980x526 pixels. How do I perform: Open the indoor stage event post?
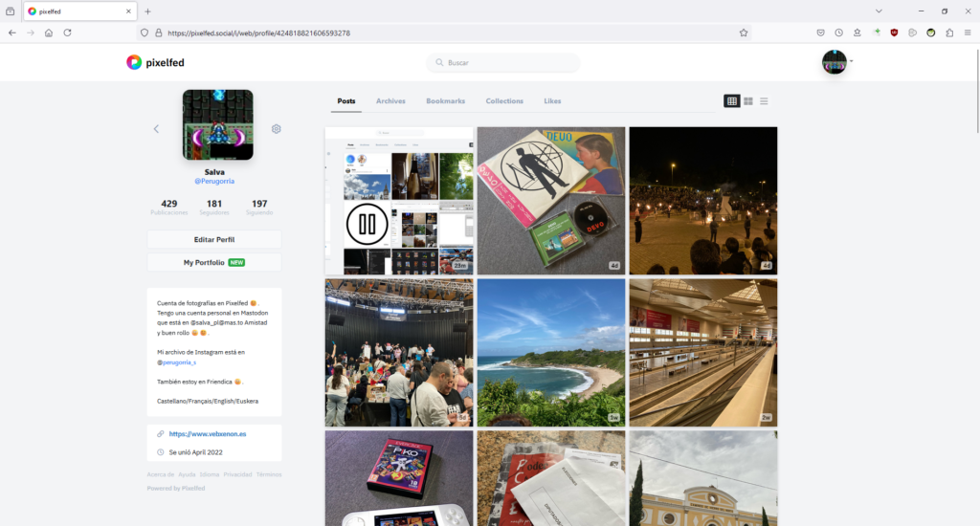(399, 353)
